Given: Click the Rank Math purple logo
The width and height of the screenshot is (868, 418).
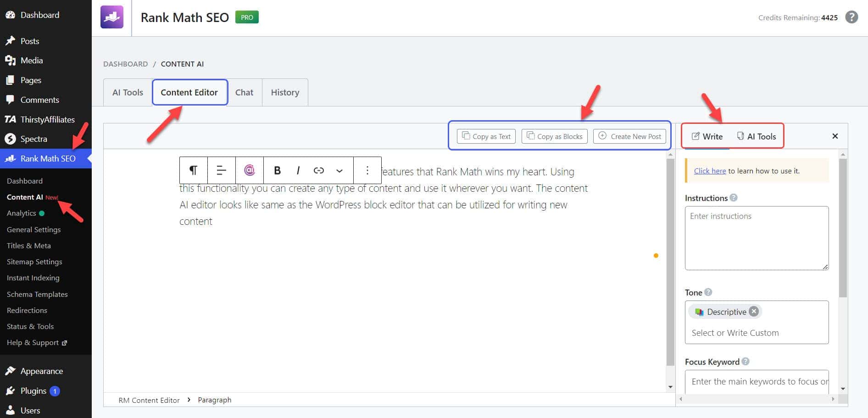Looking at the screenshot, I should [112, 17].
